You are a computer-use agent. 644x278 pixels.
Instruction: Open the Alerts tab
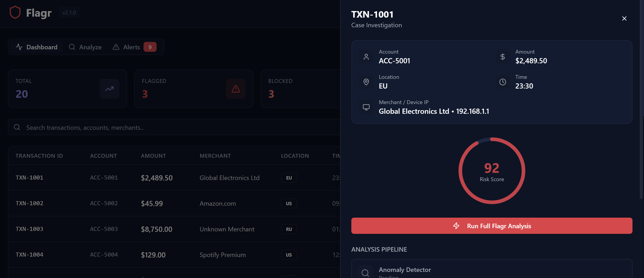point(127,47)
